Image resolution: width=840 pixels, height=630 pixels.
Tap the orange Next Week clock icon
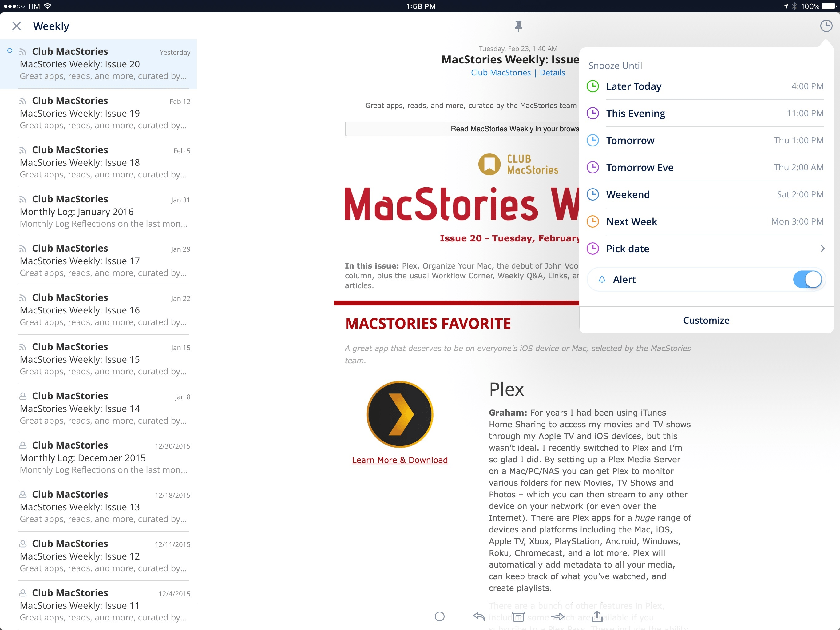(593, 221)
